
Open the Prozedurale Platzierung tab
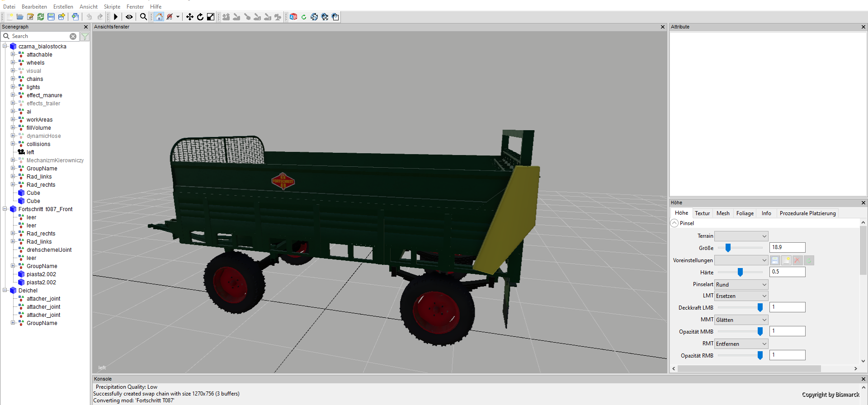click(x=807, y=213)
